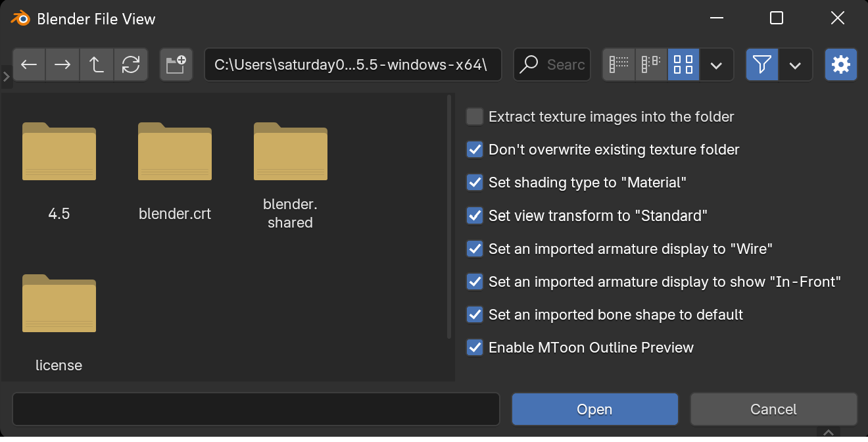868x442 pixels.
Task: Enable Extract texture images into the folder
Action: click(x=475, y=117)
